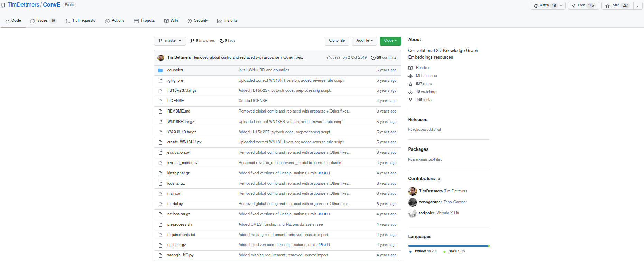Click the MIT License scale icon
Screen dimensions: 644x262
point(410,76)
